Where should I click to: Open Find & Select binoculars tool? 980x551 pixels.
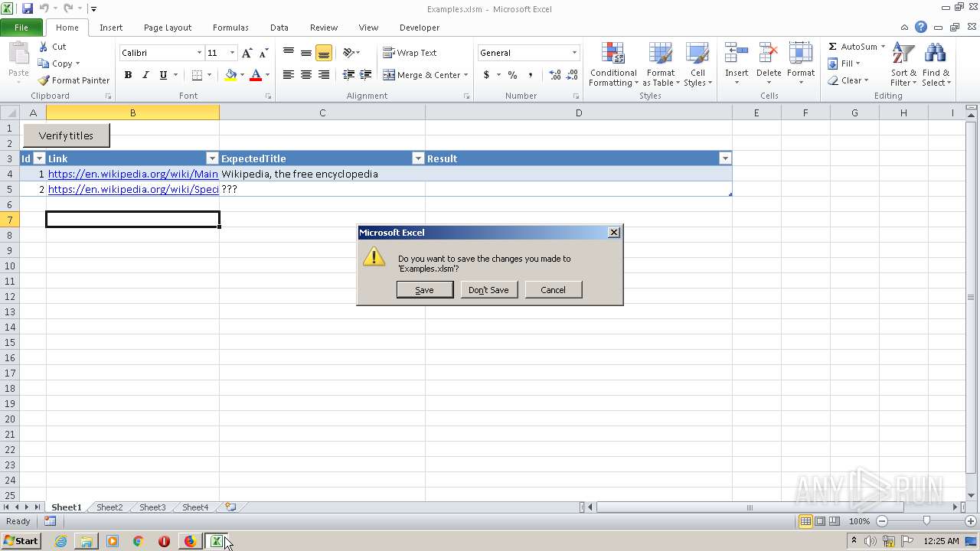(936, 64)
